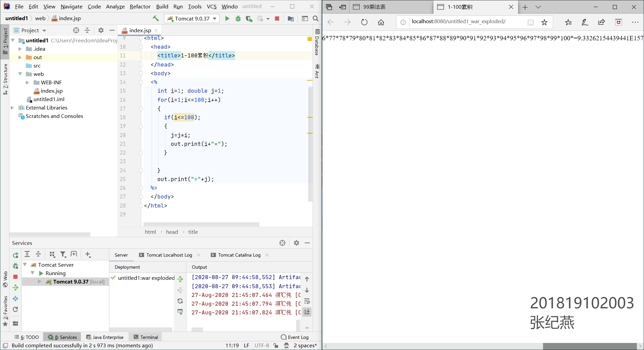The height and width of the screenshot is (350, 644).
Task: Open browser share icon
Action: (601, 22)
